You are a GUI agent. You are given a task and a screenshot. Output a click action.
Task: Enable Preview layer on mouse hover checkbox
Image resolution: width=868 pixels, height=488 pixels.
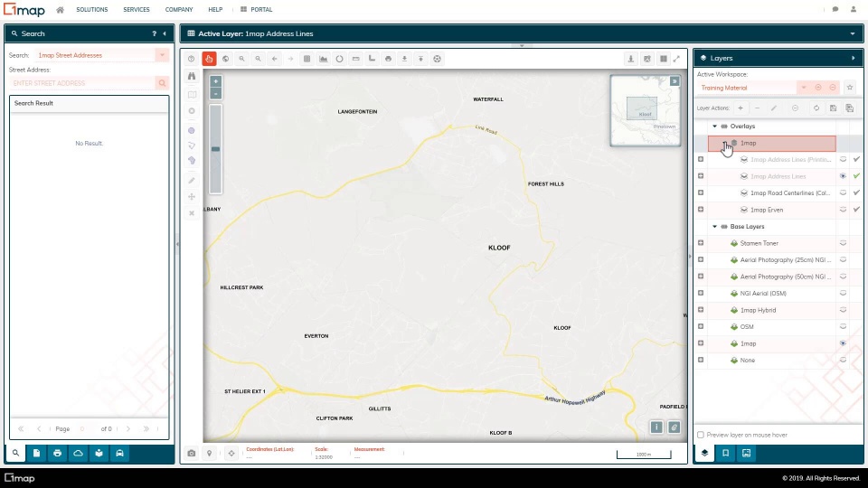tap(701, 435)
